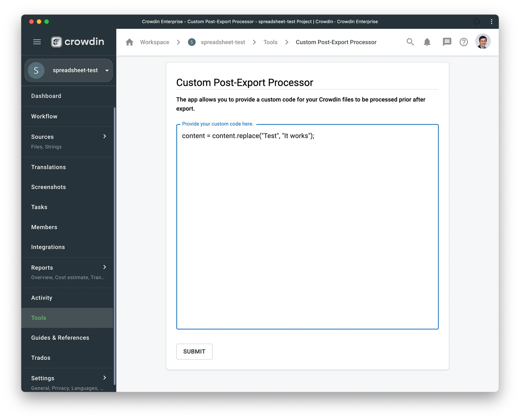
Task: Open Members in the sidebar
Action: coord(67,227)
